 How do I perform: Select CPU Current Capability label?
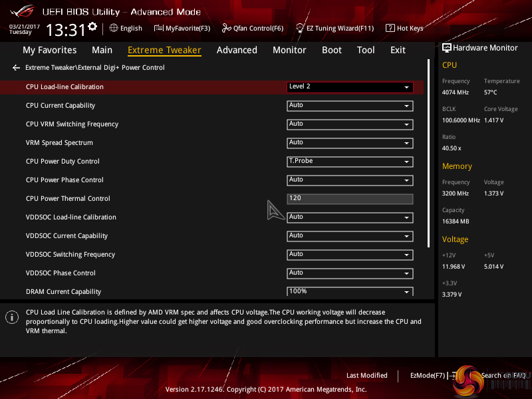[x=61, y=106]
